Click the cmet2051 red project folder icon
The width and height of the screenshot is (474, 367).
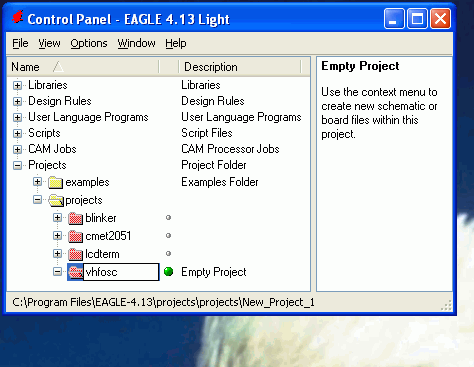click(x=75, y=236)
